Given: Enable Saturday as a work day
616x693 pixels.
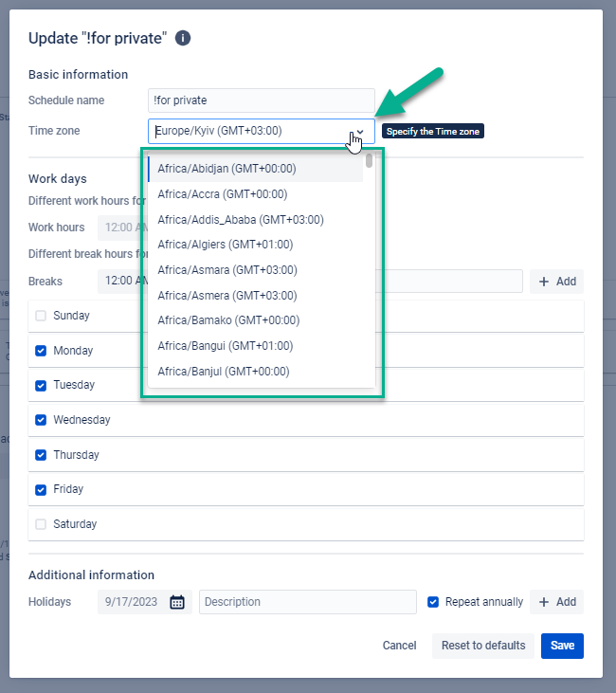Looking at the screenshot, I should [x=41, y=524].
